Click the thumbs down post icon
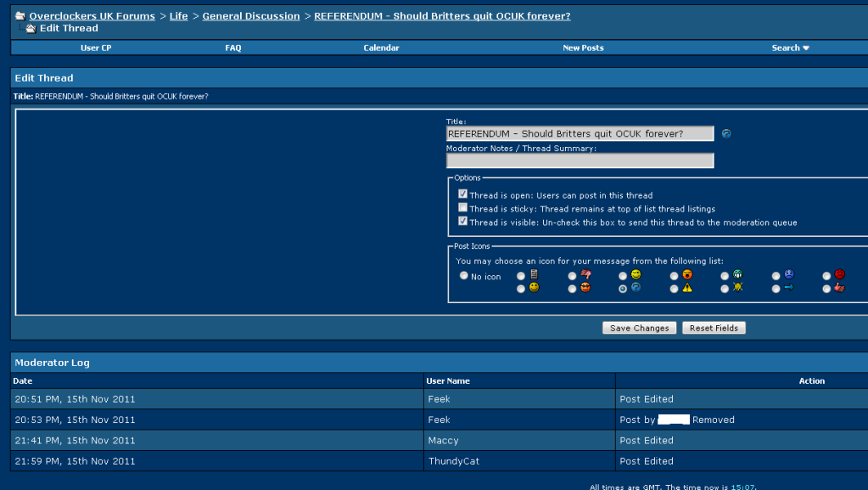868x490 pixels. (x=585, y=275)
